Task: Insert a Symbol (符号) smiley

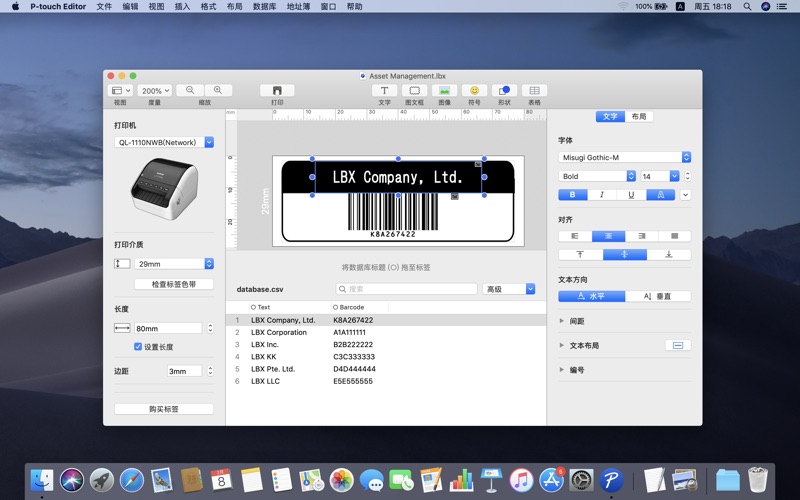Action: 474,90
